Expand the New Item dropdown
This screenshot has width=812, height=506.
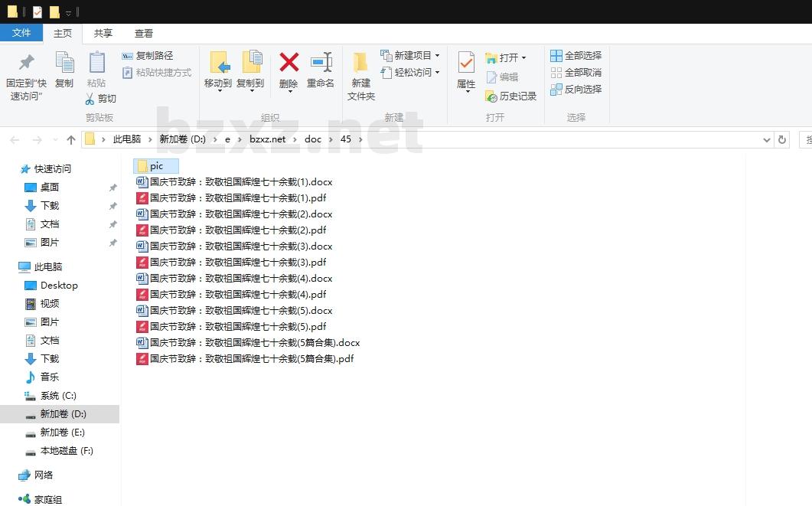pyautogui.click(x=437, y=56)
